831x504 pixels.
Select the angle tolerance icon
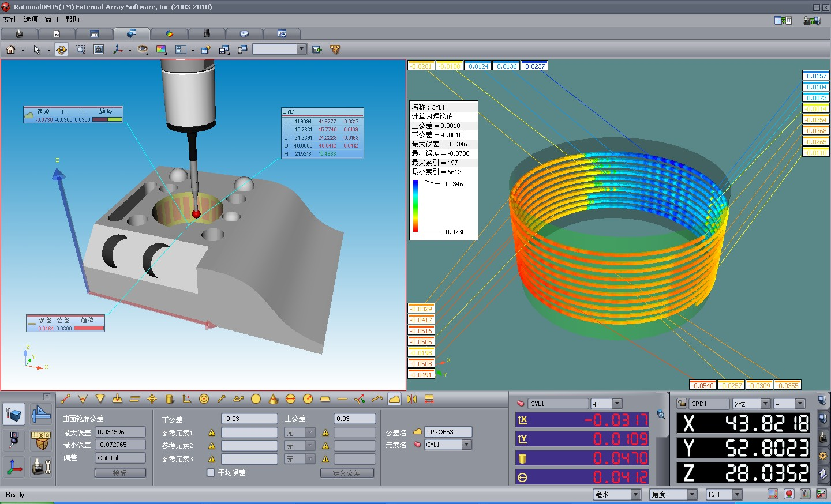83,399
